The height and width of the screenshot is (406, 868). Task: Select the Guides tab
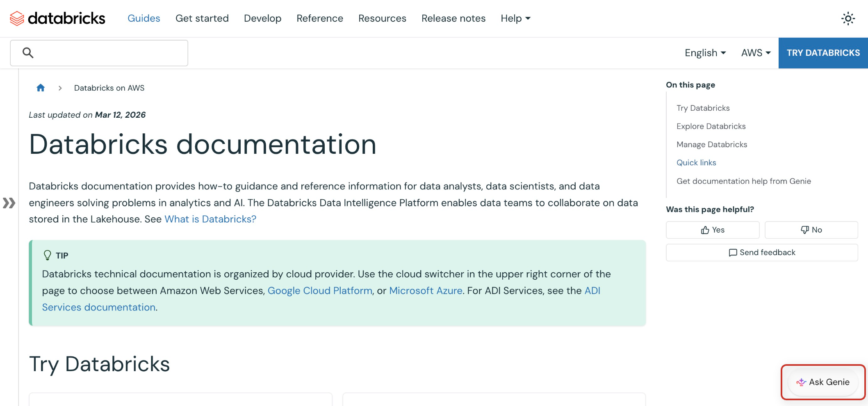(144, 18)
